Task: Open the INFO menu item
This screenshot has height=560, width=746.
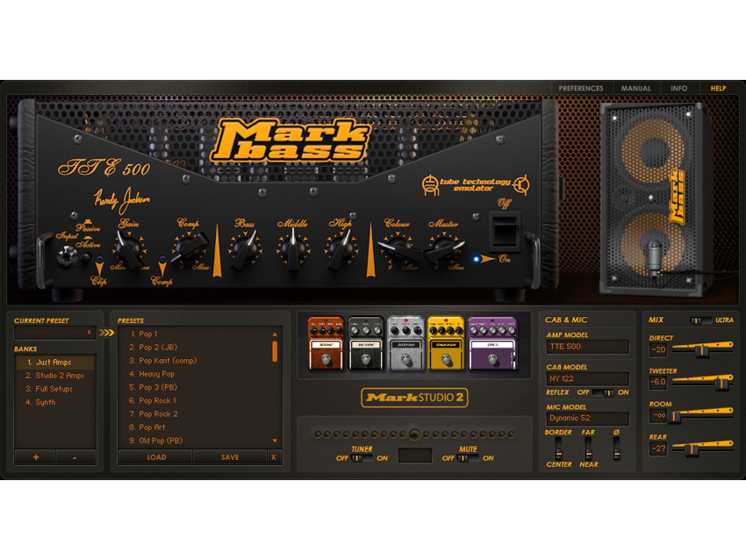Action: click(x=679, y=88)
